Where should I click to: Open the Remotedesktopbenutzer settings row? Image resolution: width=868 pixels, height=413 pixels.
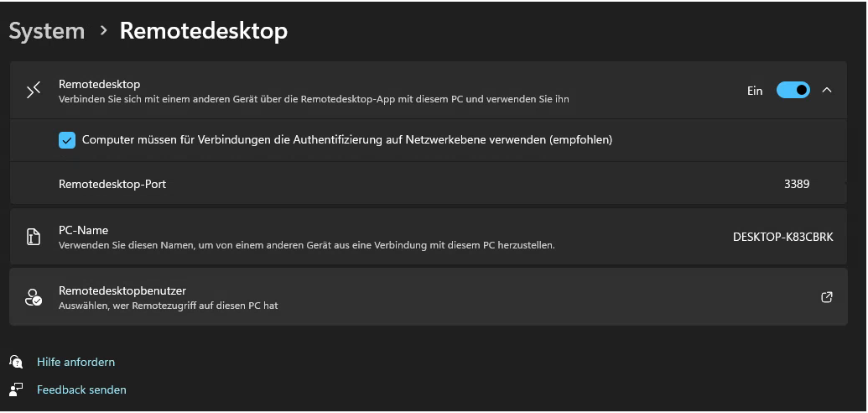(x=419, y=297)
